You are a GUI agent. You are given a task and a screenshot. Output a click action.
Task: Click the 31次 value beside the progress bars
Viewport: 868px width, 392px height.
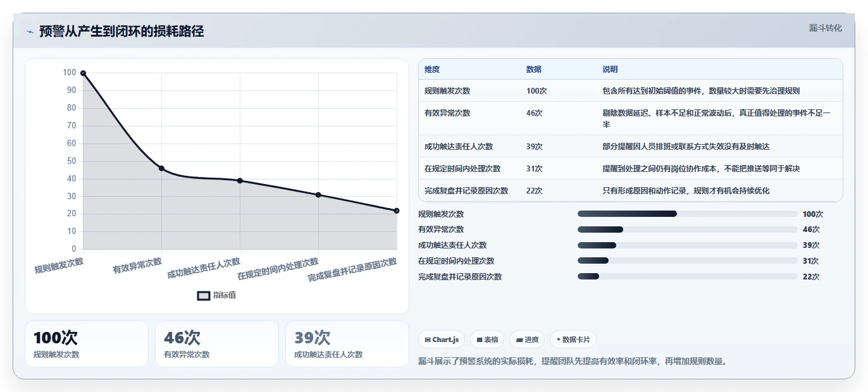pyautogui.click(x=811, y=261)
